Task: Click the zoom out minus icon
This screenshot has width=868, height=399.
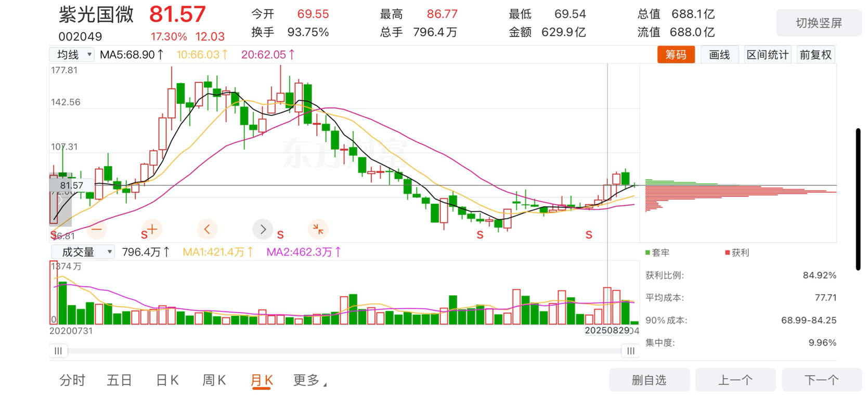Action: tap(96, 229)
